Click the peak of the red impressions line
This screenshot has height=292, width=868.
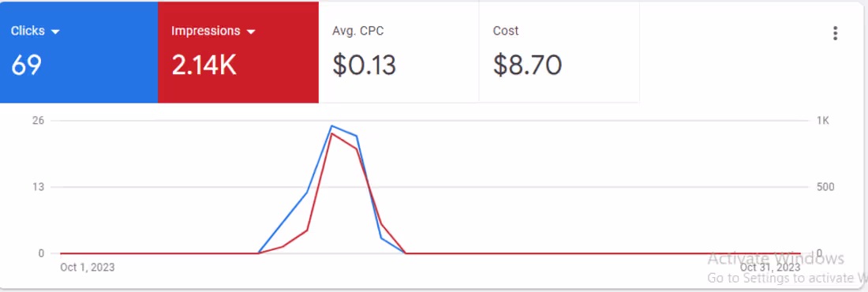click(331, 133)
